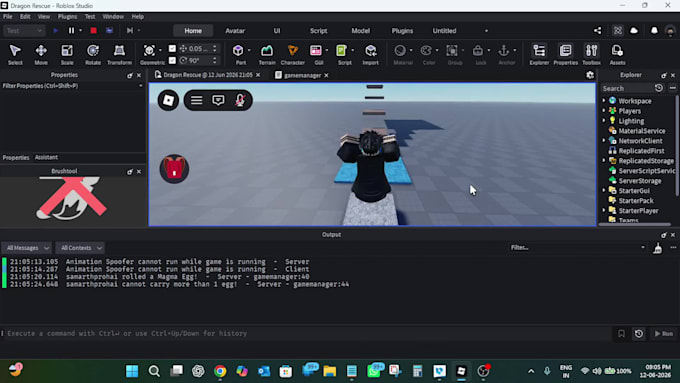Expand the Workspace tree node

604,101
